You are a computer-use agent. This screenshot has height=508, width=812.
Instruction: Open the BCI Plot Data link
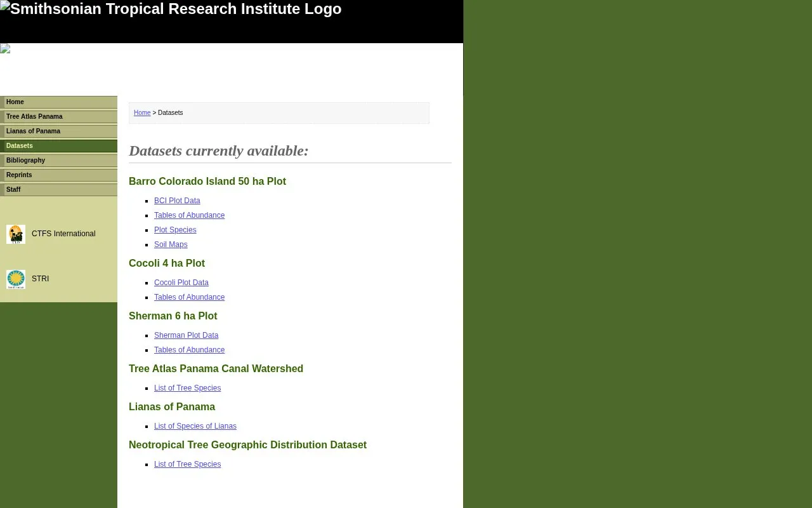177,201
